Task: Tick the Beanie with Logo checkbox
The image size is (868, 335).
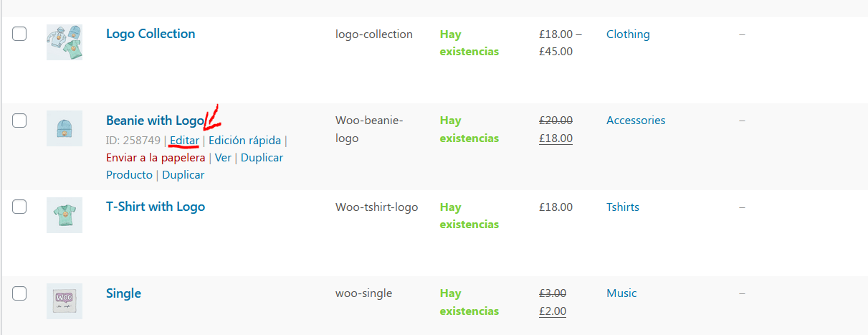Action: coord(19,121)
